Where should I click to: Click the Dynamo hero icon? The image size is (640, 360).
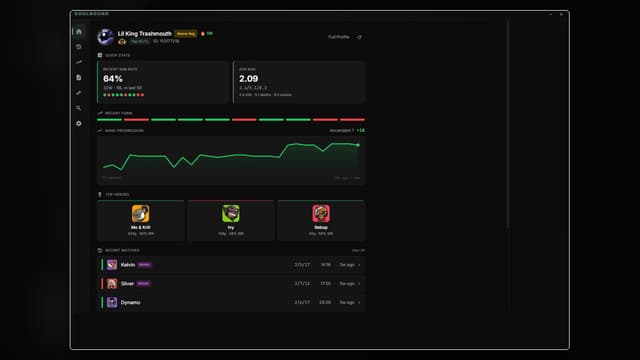112,302
